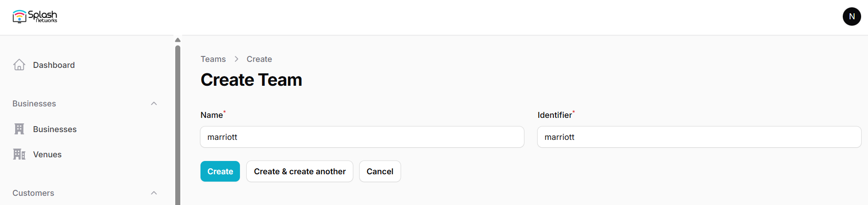The image size is (868, 205).
Task: Navigate to Teams breadcrumb link
Action: click(x=213, y=59)
